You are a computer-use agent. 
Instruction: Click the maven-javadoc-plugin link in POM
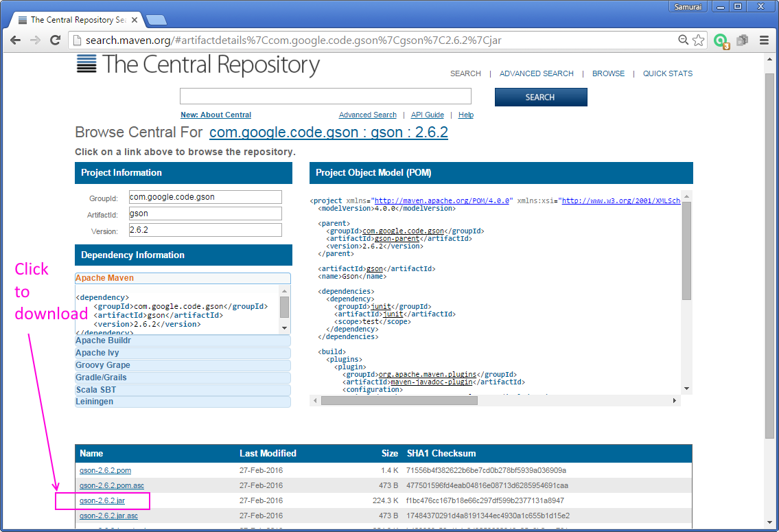pyautogui.click(x=432, y=382)
